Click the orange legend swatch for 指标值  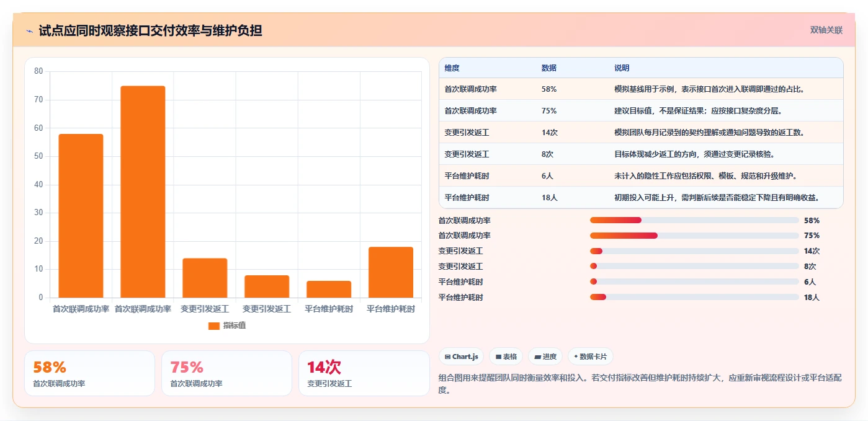(x=214, y=326)
